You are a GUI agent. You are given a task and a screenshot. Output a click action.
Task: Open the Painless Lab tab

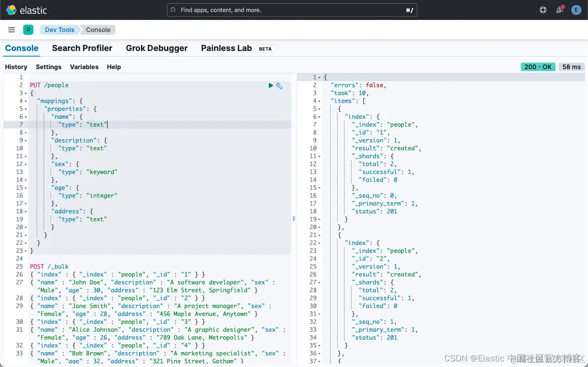(226, 48)
